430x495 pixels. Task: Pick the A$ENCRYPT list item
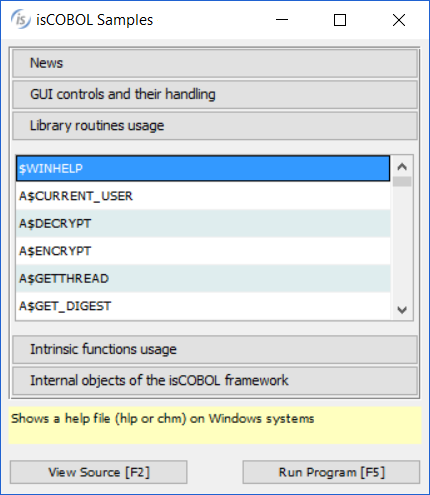203,251
